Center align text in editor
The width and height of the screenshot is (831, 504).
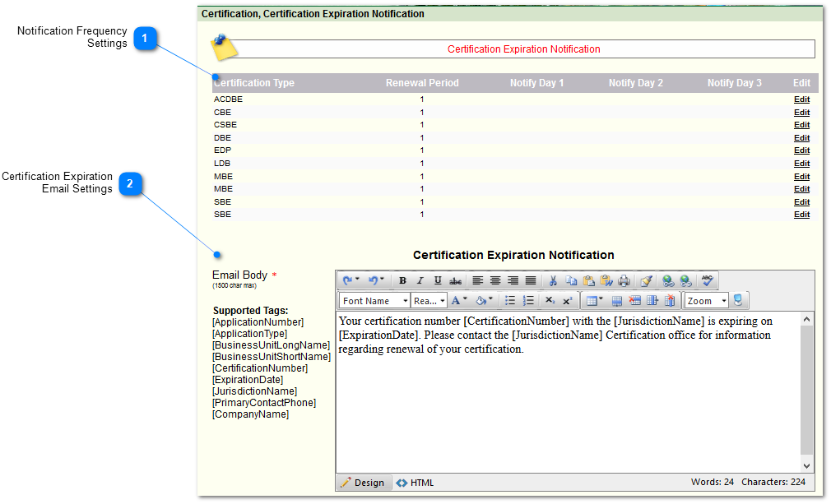point(495,280)
